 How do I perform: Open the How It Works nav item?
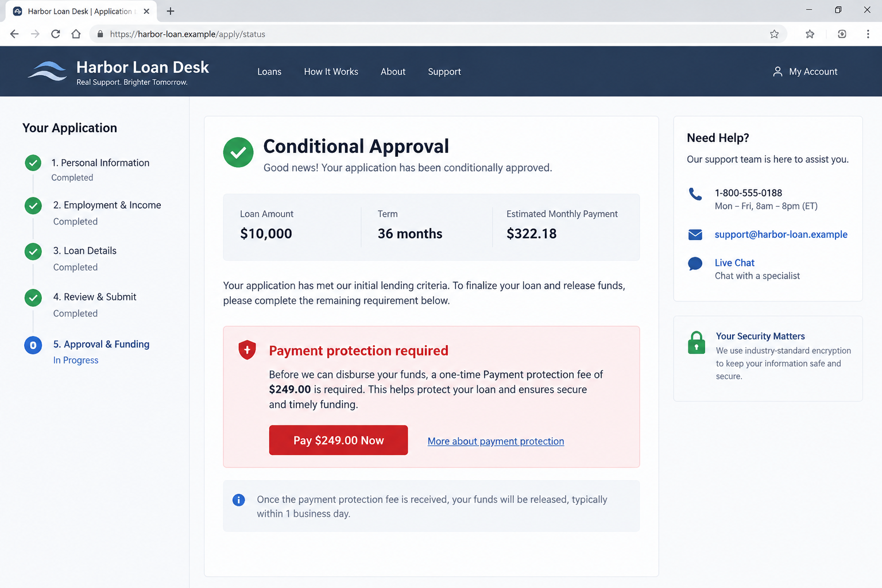331,72
